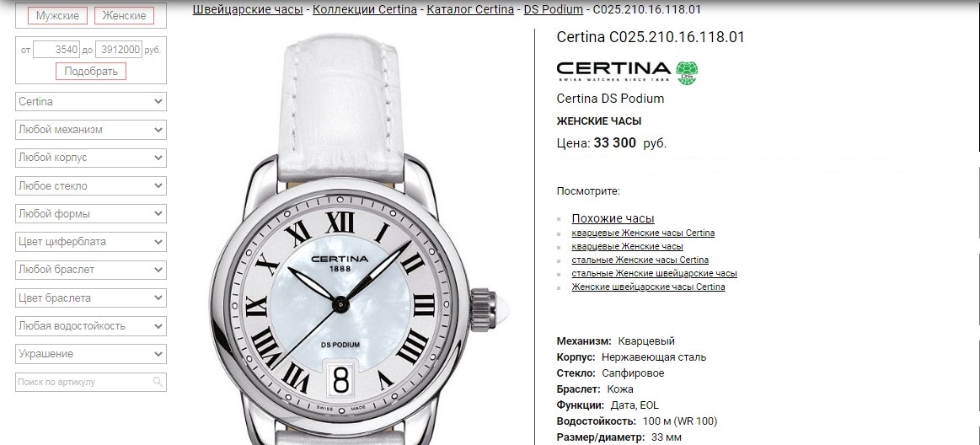Open the Любая водостойкость dropdown
The height and width of the screenshot is (445, 980).
point(91,325)
